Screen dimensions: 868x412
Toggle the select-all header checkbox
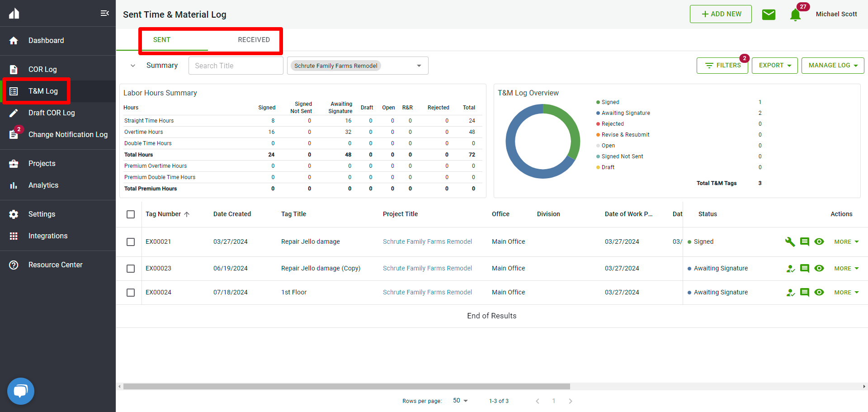tap(131, 214)
